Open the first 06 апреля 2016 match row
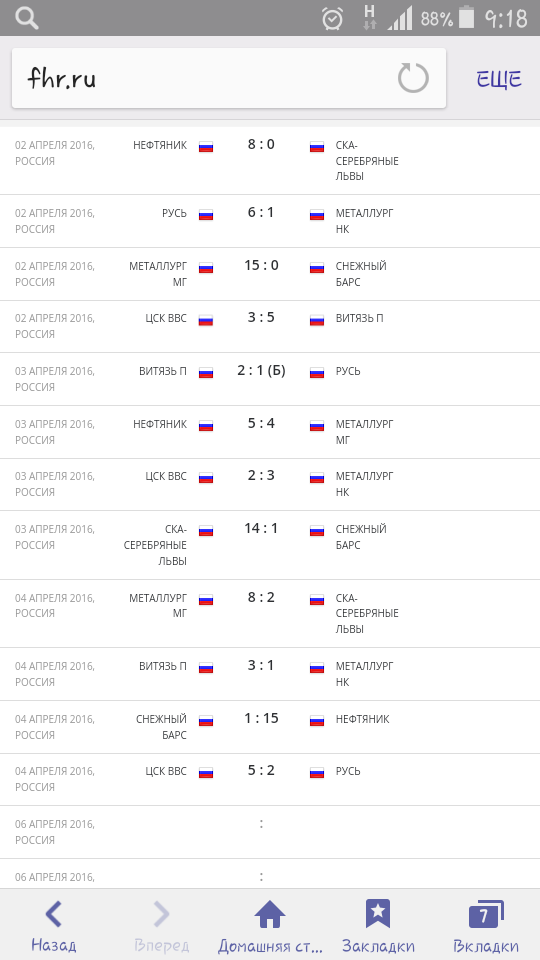Viewport: 540px width, 960px height. click(270, 832)
